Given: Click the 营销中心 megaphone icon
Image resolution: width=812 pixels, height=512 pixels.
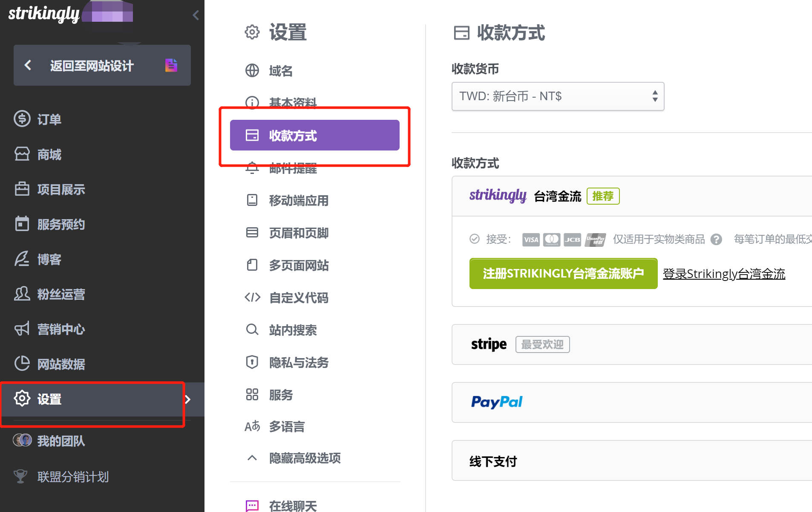Looking at the screenshot, I should pyautogui.click(x=22, y=329).
